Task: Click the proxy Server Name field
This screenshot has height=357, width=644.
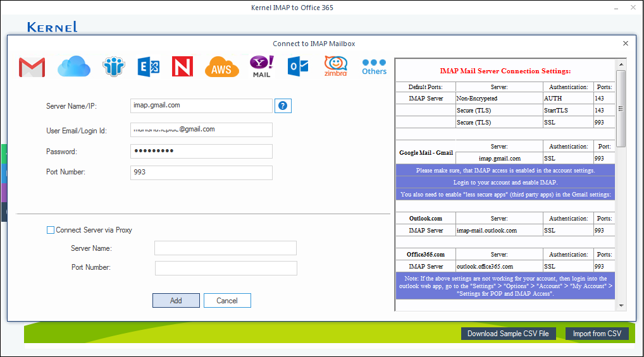Action: (225, 248)
